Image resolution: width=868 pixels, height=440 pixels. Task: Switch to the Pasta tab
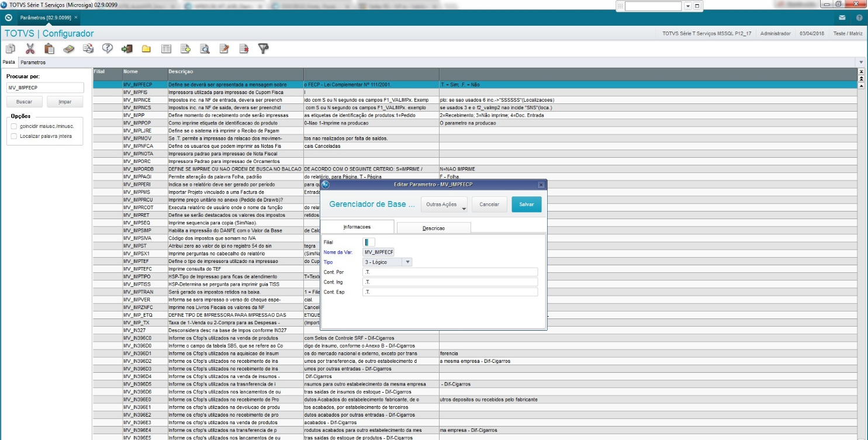(9, 62)
